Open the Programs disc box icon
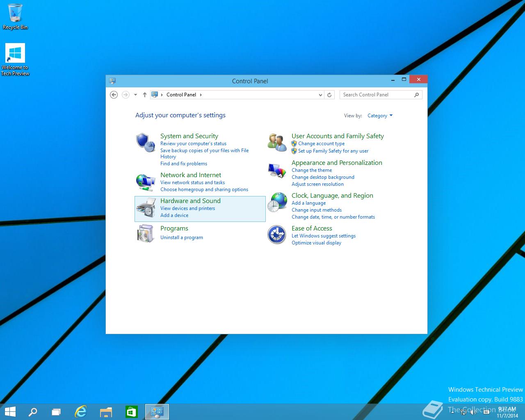This screenshot has height=420, width=525. [x=146, y=234]
